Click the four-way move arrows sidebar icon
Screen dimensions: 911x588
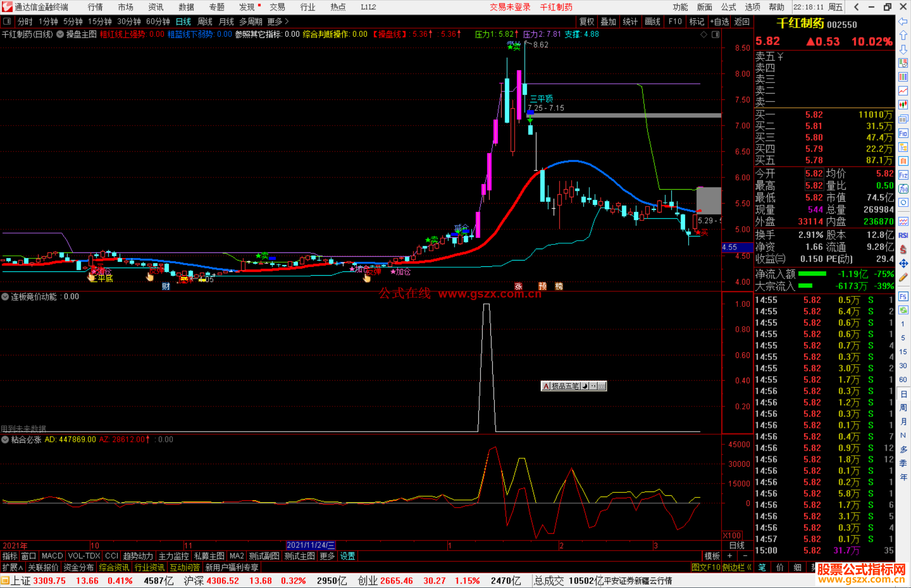click(x=903, y=263)
